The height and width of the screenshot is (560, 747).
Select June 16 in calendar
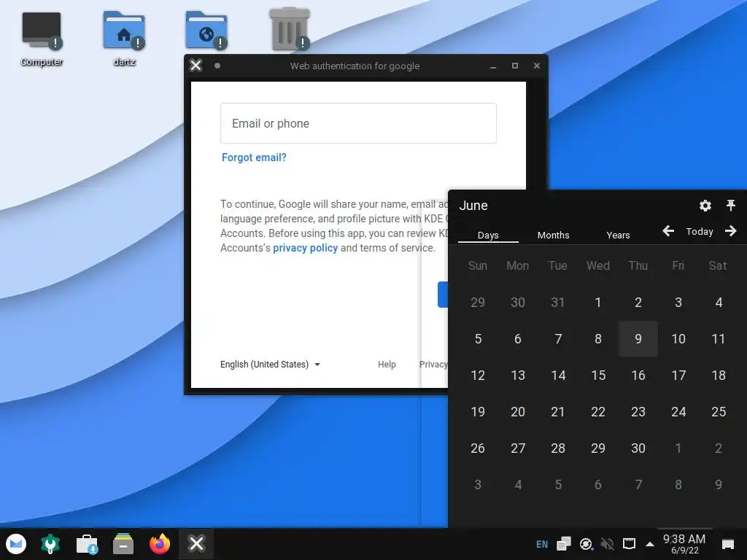coord(638,376)
